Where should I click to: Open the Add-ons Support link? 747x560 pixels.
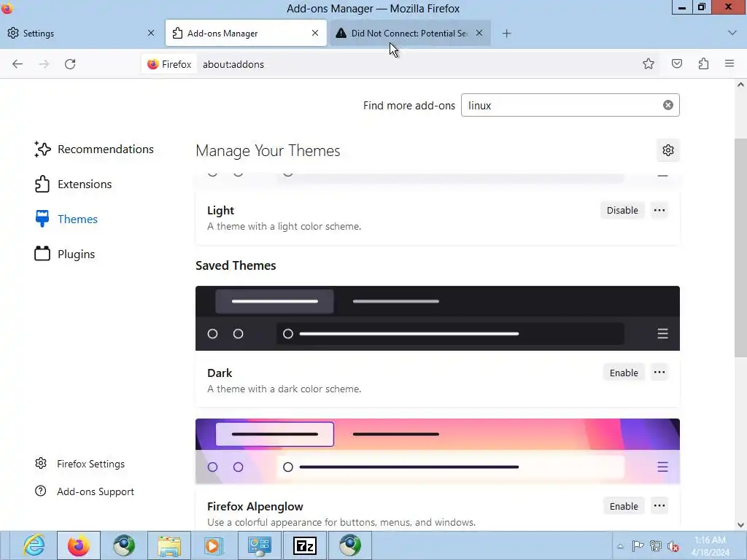(85, 491)
